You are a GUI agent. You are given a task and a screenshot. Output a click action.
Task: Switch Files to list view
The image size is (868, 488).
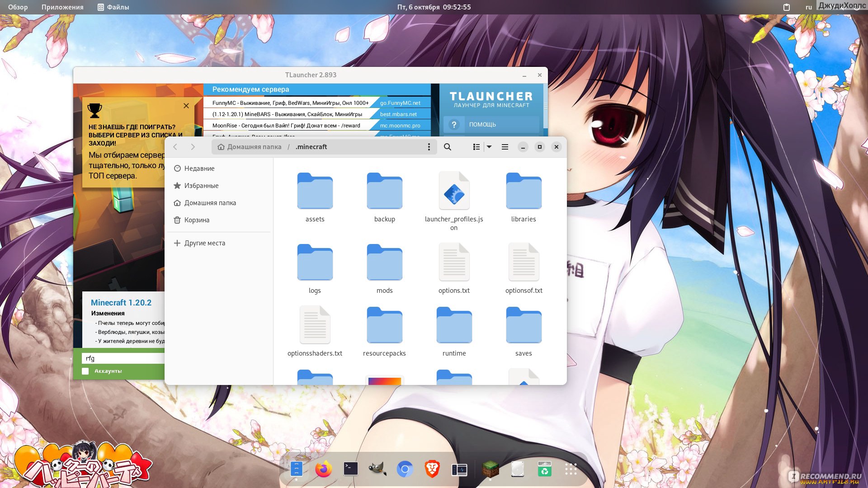point(476,147)
